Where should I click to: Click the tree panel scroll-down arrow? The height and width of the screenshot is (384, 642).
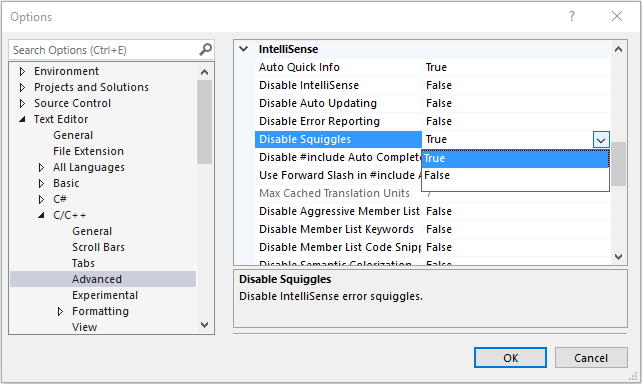pyautogui.click(x=204, y=325)
